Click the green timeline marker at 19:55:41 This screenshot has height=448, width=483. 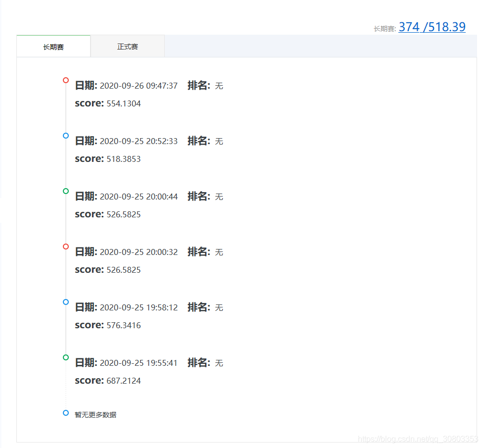coord(65,357)
